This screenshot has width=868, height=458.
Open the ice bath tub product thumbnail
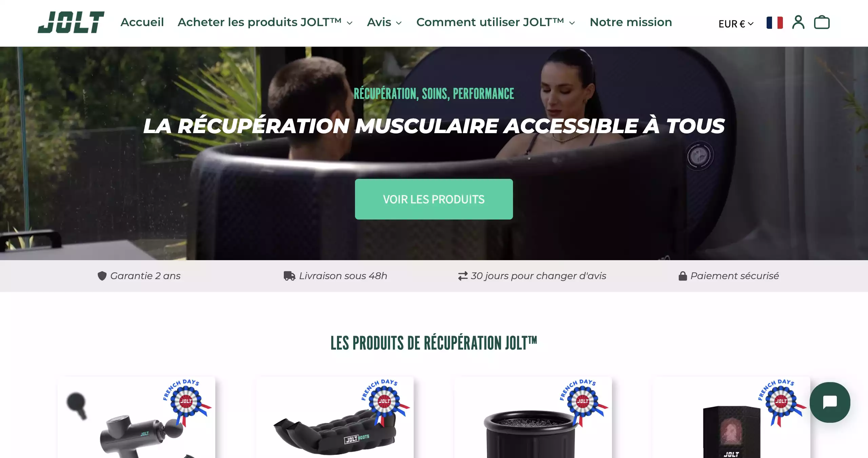[x=533, y=417]
